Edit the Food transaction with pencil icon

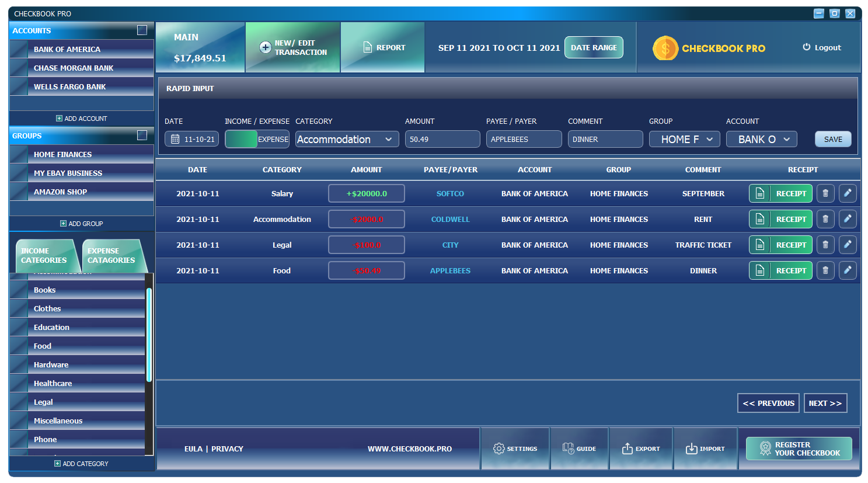848,270
